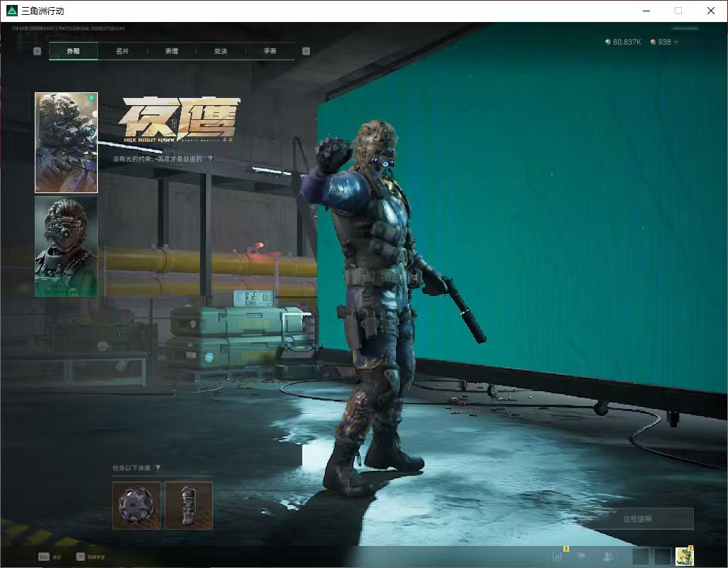Switch to the 名片 tab

coord(122,51)
